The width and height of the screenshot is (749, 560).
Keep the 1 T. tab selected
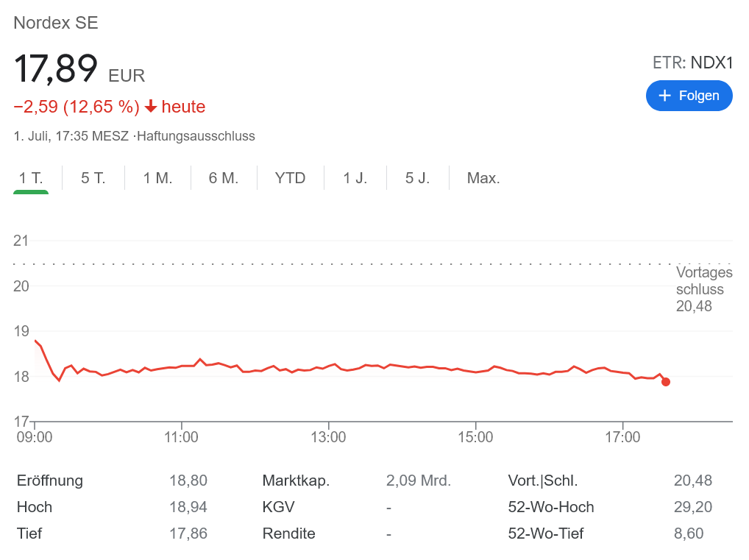pyautogui.click(x=30, y=177)
